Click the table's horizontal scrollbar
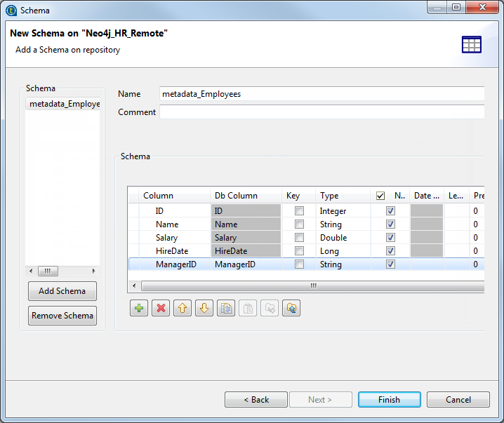 tap(313, 286)
